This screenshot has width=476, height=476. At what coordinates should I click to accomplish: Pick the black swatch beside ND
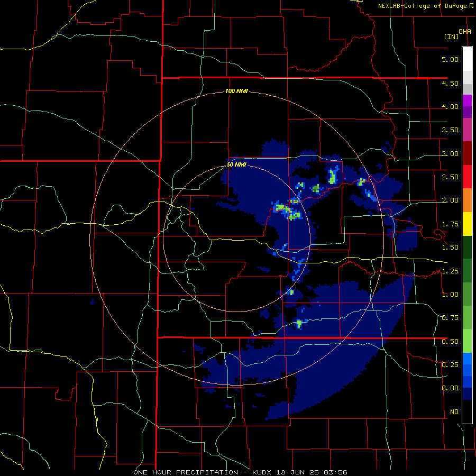tap(467, 411)
